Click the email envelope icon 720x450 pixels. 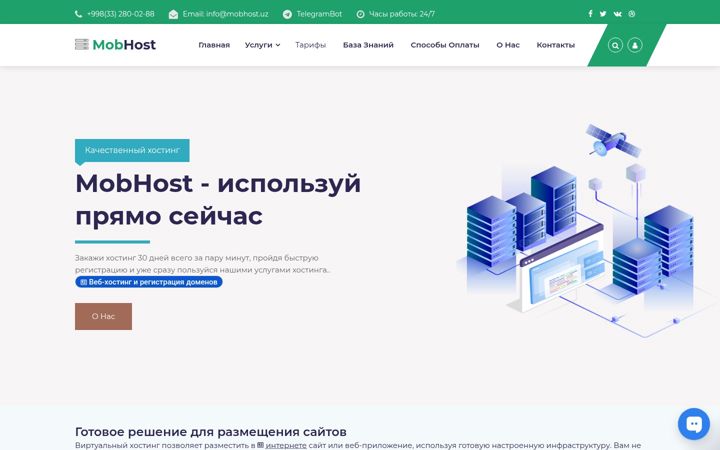[173, 14]
